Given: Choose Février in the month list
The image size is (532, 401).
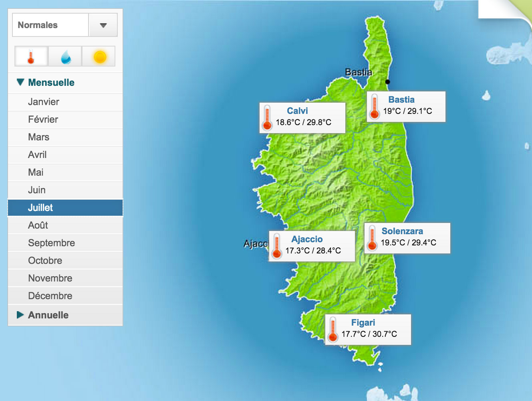Looking at the screenshot, I should [65, 119].
